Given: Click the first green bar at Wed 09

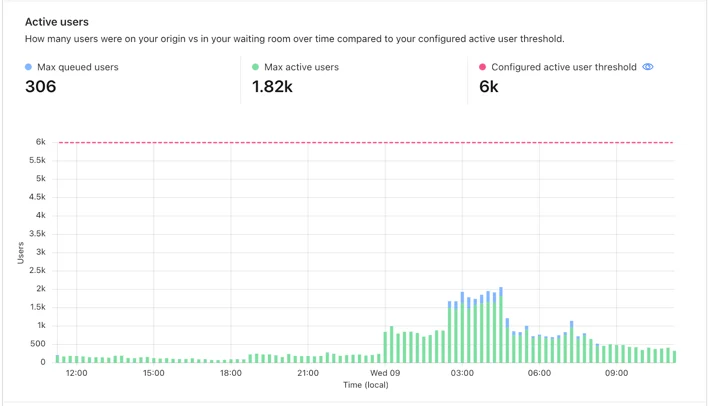Looking at the screenshot, I should pos(385,347).
